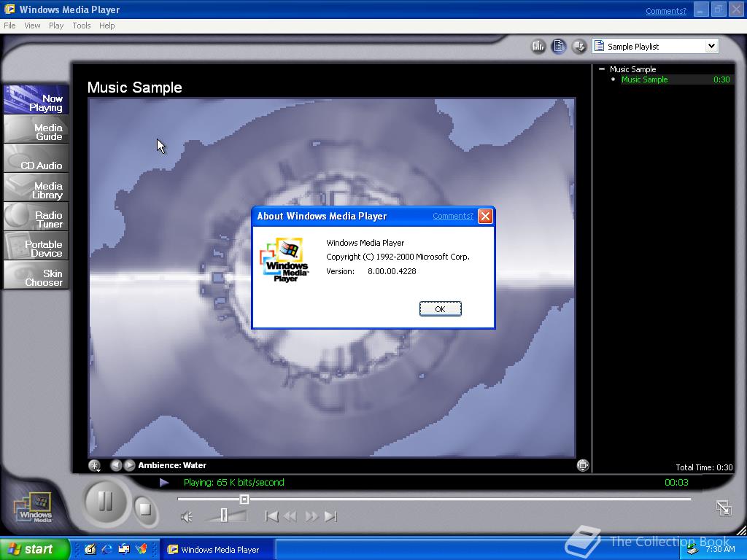Collapse the Music Sample playlist group
Image resolution: width=747 pixels, height=560 pixels.
coord(602,69)
